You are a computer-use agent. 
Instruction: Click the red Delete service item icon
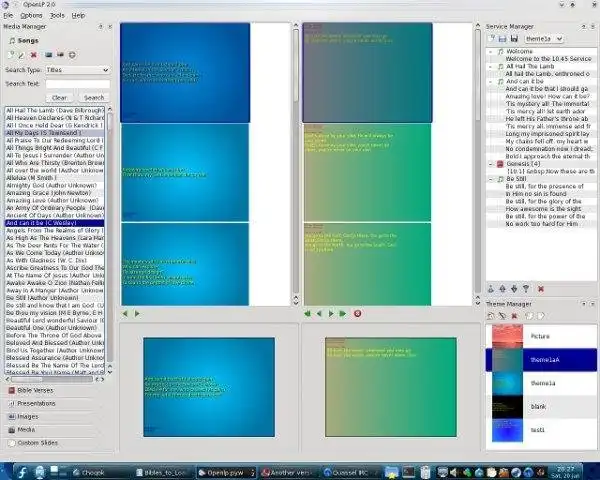[541, 289]
